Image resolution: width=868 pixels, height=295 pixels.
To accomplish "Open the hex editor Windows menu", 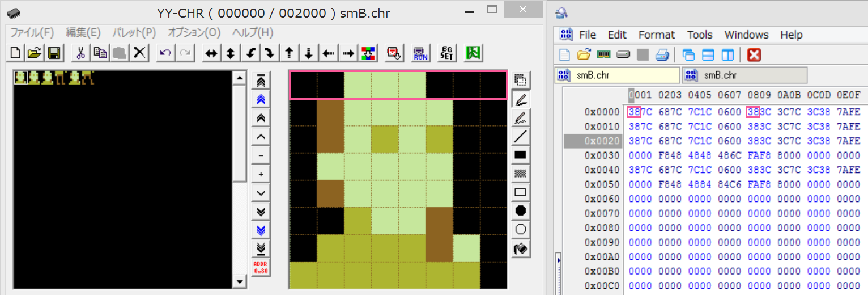I will tap(746, 35).
